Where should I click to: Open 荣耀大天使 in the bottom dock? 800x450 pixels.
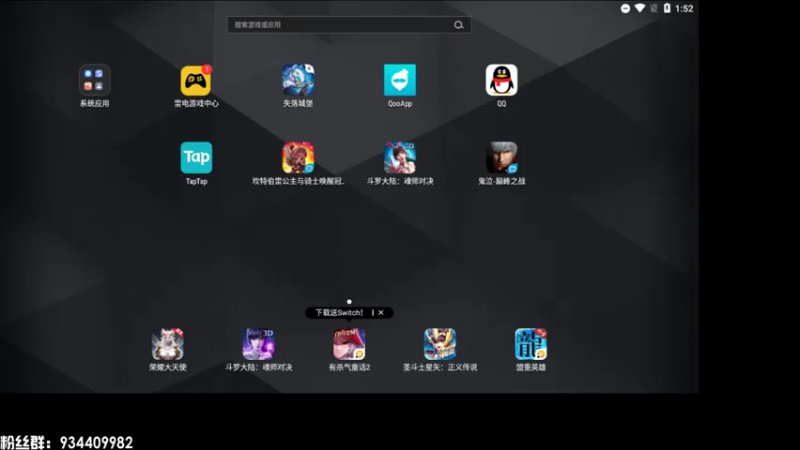(167, 344)
